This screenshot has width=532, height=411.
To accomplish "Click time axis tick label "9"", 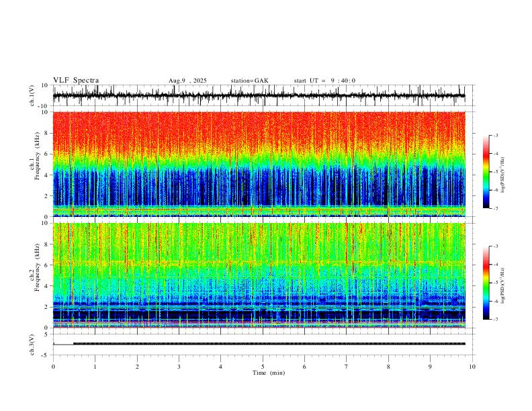I will pyautogui.click(x=430, y=367).
